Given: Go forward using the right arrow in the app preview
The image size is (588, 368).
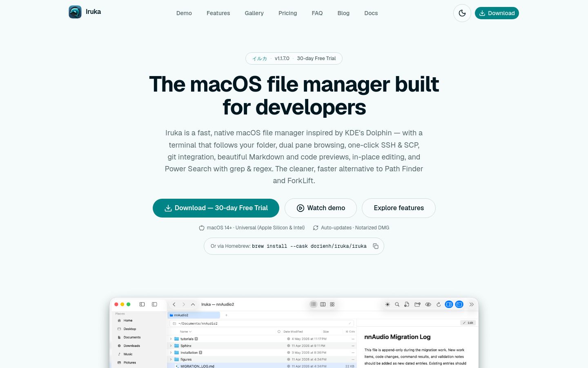Looking at the screenshot, I should [x=184, y=304].
